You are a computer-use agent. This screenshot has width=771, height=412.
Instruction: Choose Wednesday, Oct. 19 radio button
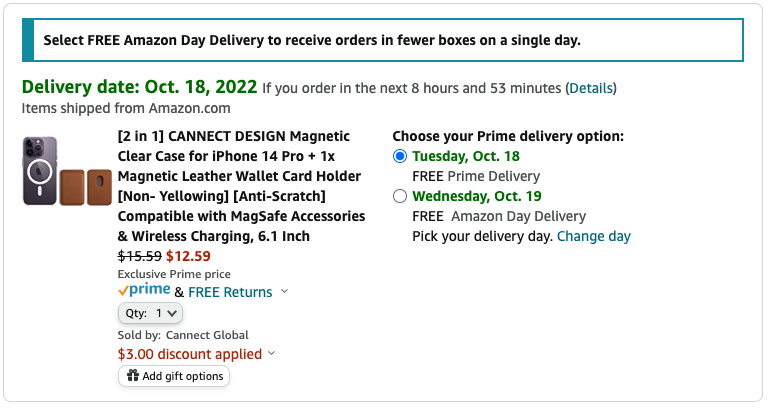tap(400, 196)
